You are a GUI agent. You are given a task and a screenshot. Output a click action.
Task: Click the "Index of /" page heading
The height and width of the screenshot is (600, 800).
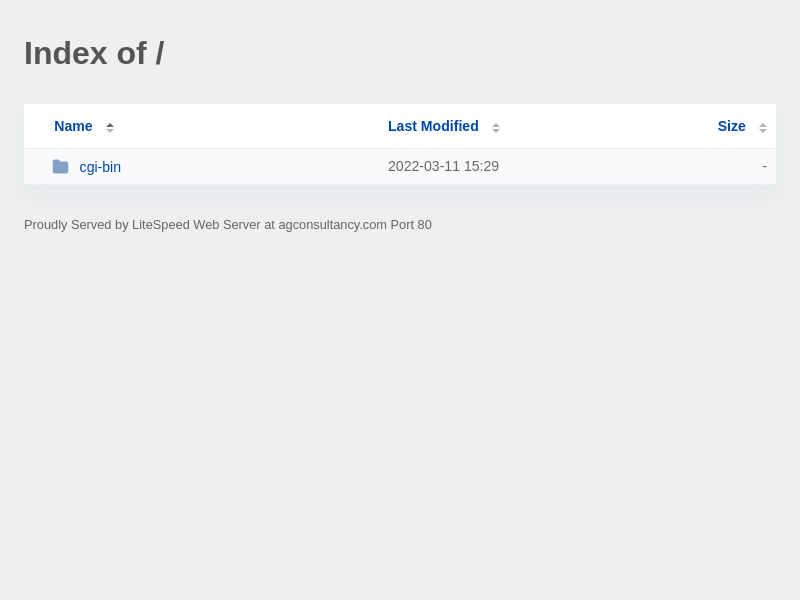(x=94, y=53)
